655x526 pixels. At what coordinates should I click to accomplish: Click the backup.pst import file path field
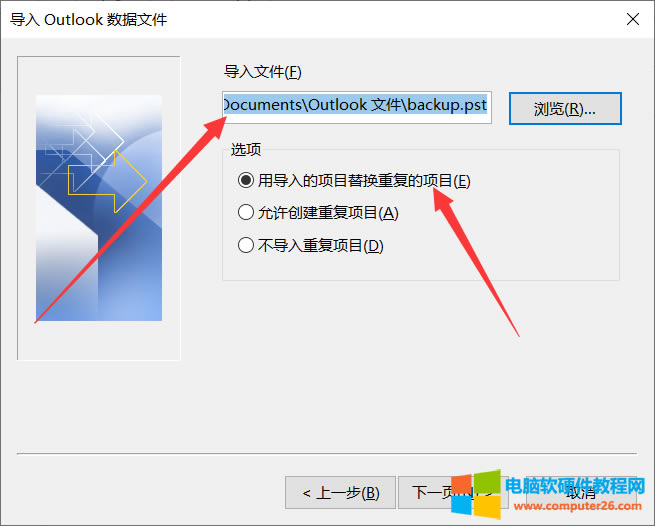357,107
